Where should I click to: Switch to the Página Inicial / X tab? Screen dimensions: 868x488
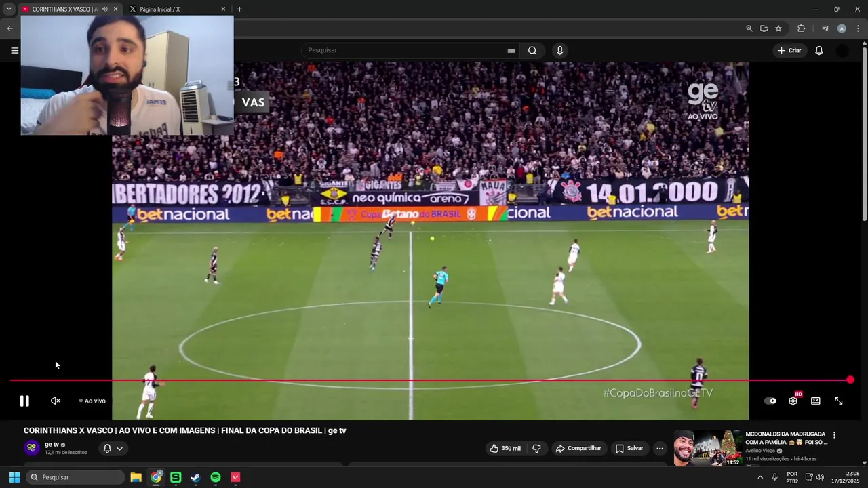(x=159, y=9)
